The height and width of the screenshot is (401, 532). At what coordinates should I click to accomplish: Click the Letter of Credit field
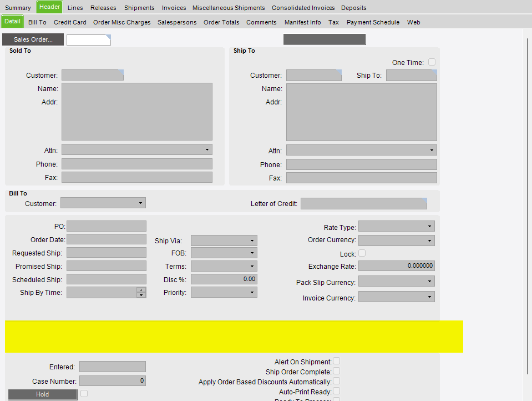click(x=364, y=204)
